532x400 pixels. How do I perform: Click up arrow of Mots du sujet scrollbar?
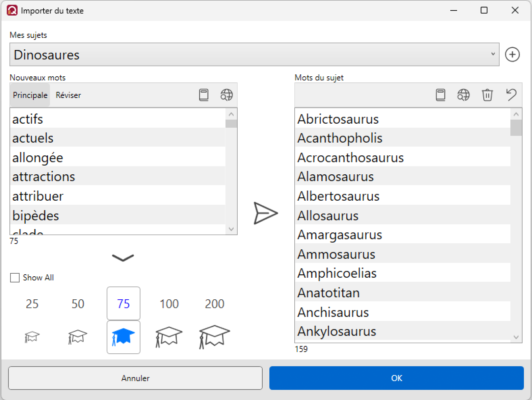click(x=516, y=114)
